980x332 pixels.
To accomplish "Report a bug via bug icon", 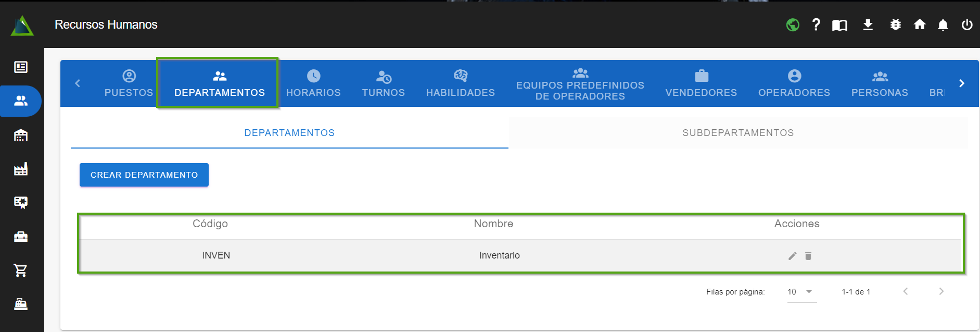I will [895, 24].
